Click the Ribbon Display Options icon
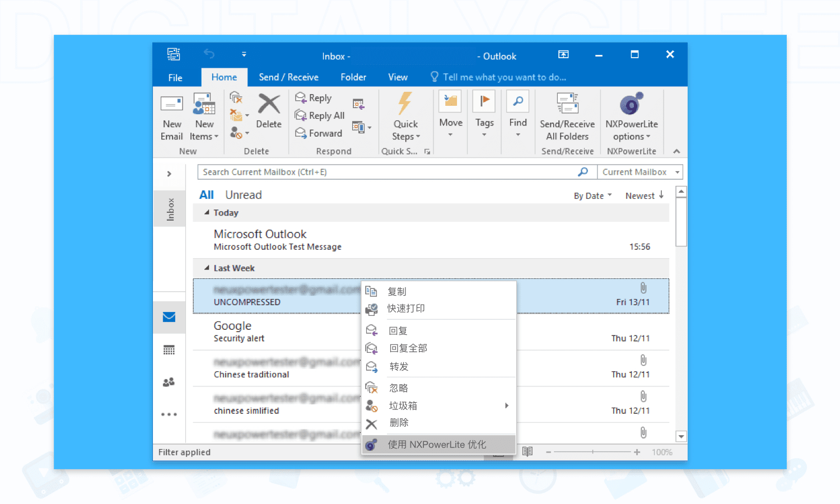The height and width of the screenshot is (504, 840). (563, 54)
